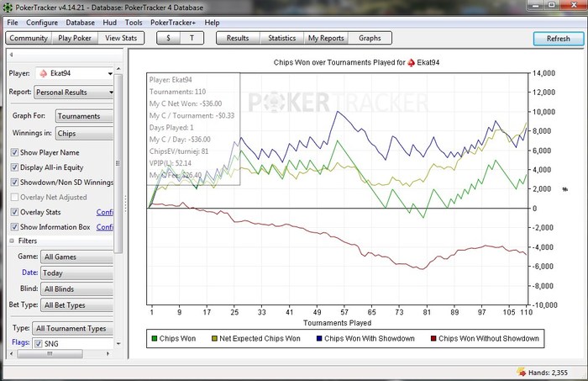
Task: Click the hands counter icon in status bar
Action: click(x=522, y=372)
